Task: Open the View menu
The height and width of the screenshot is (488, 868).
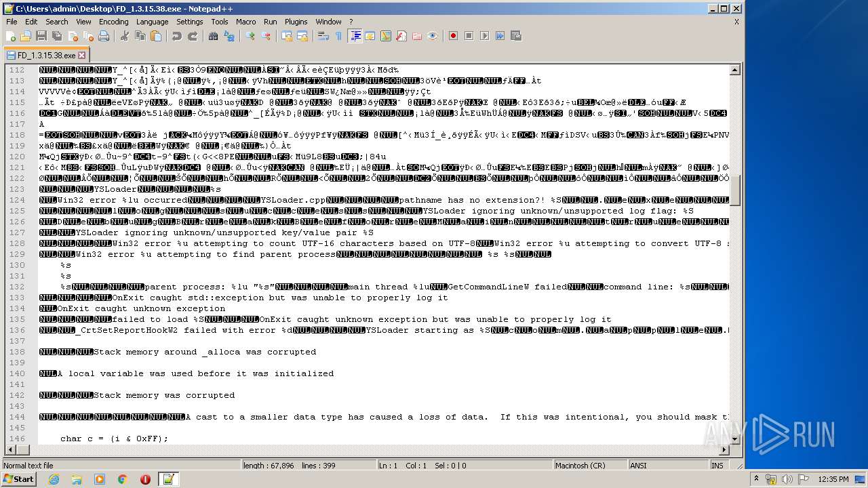Action: pyautogui.click(x=83, y=22)
